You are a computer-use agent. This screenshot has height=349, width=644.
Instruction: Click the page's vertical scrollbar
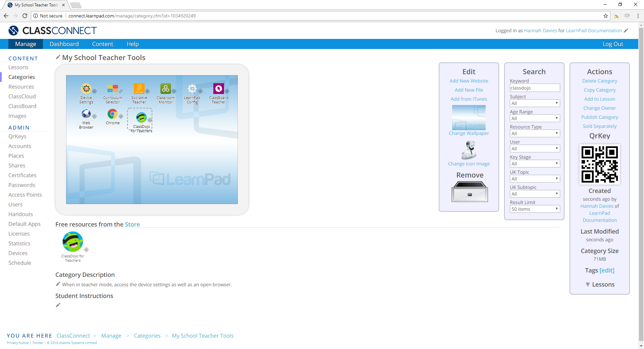pos(641,185)
